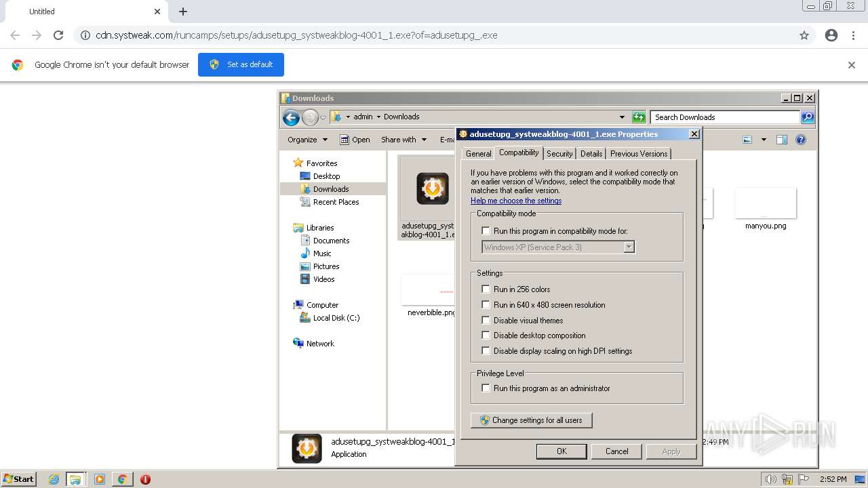Open Help me choose the settings link
The width and height of the screenshot is (868, 488).
tap(516, 201)
